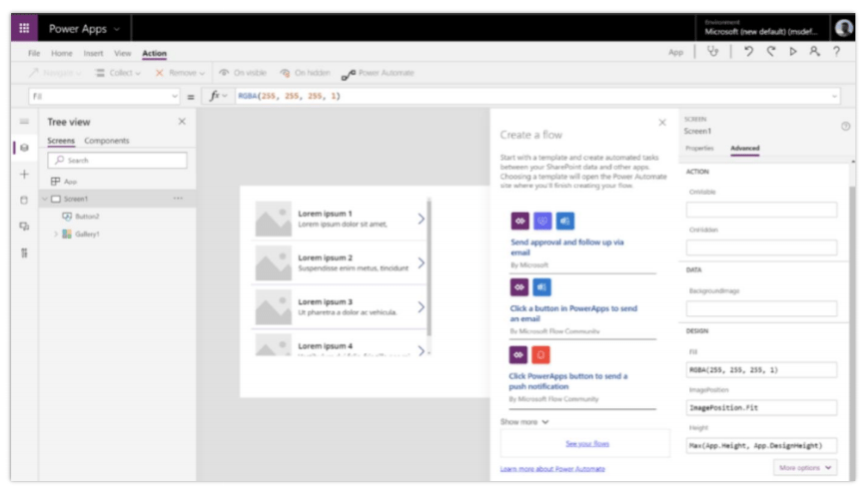
Task: Open the Insert menu
Action: [x=93, y=53]
